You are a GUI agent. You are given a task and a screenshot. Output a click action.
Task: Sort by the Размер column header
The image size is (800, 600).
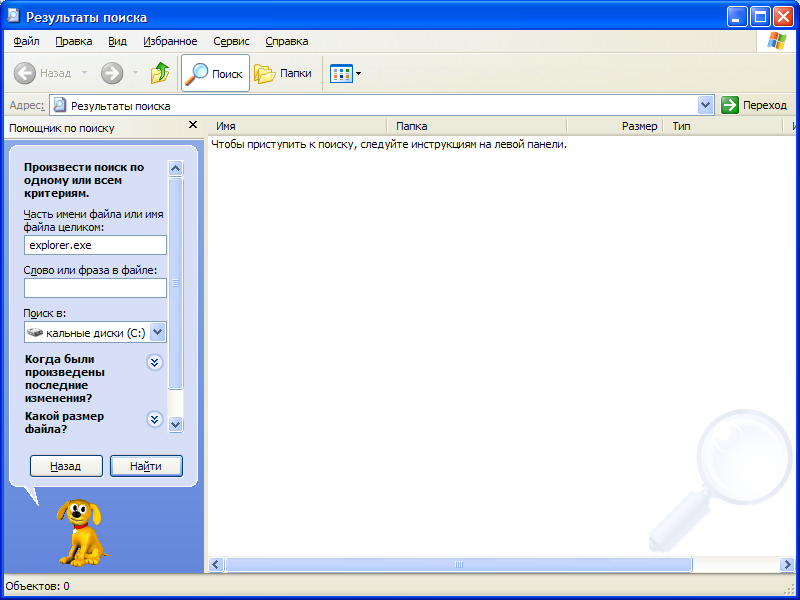[x=615, y=126]
